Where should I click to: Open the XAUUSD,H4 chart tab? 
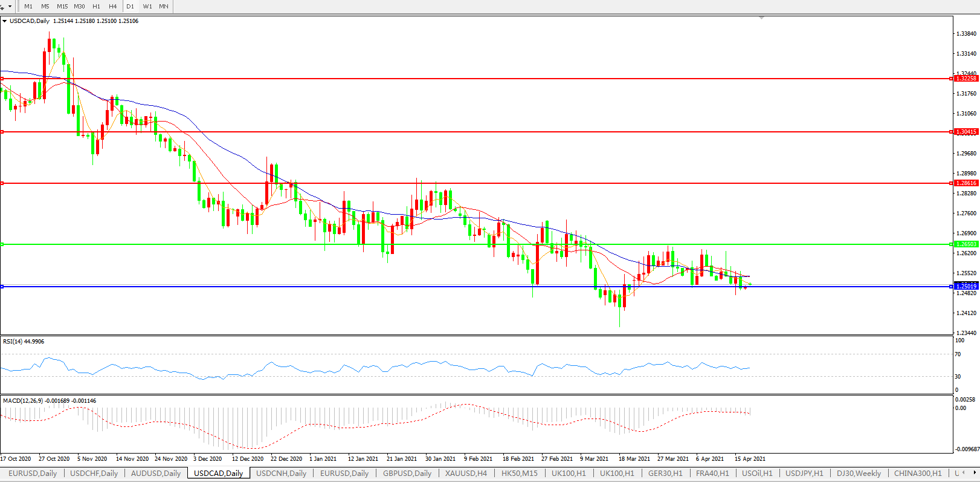(466, 474)
